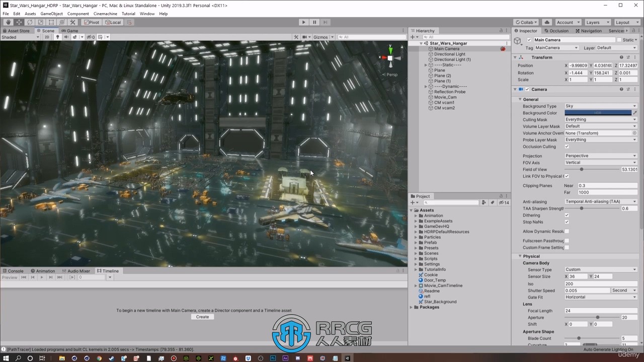
Task: Open scene component tools wrench icon
Action: click(x=296, y=37)
